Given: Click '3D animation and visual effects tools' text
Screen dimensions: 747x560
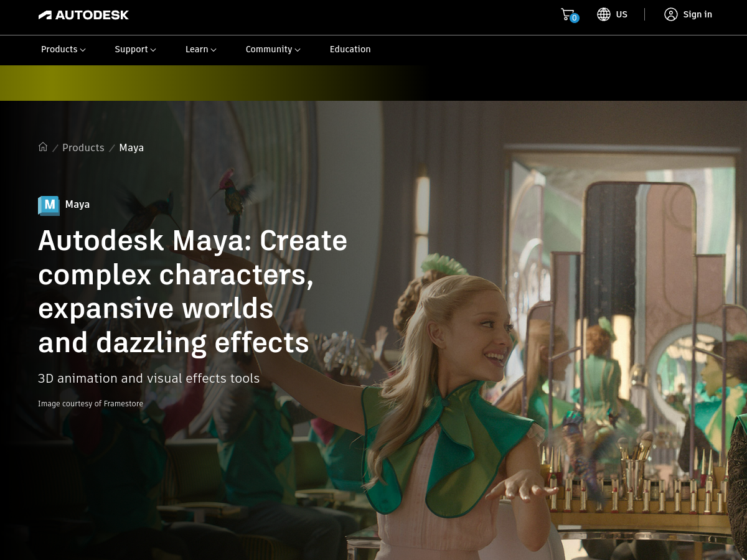Looking at the screenshot, I should tap(149, 378).
